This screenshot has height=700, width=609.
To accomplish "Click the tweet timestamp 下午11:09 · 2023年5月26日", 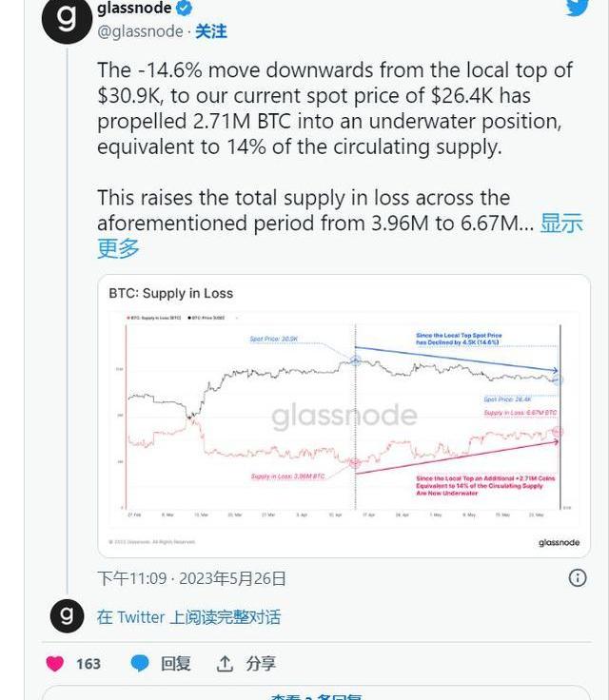I will pos(191,578).
